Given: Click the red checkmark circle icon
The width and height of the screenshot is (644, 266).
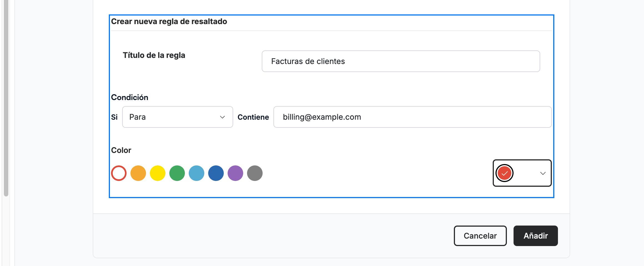Looking at the screenshot, I should coord(504,173).
